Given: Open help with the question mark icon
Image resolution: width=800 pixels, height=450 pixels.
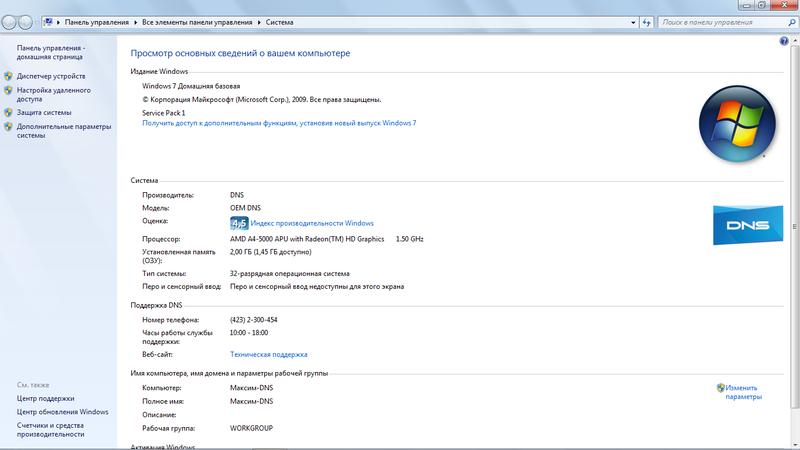Looking at the screenshot, I should pyautogui.click(x=784, y=41).
